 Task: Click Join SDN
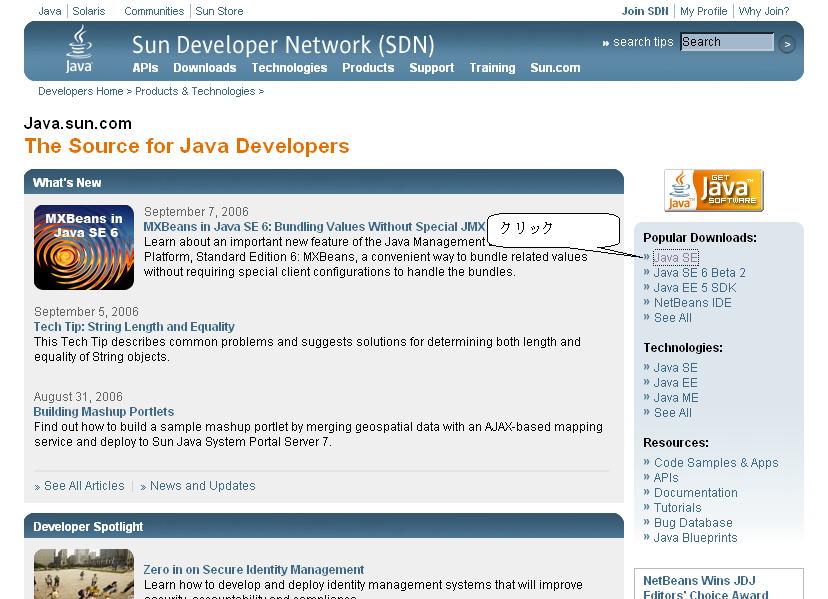point(645,11)
